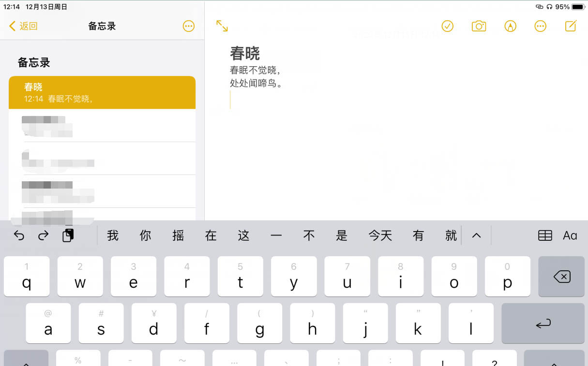Screen dimensions: 588x366
Task: Tap the d key
Action: pos(154,323)
